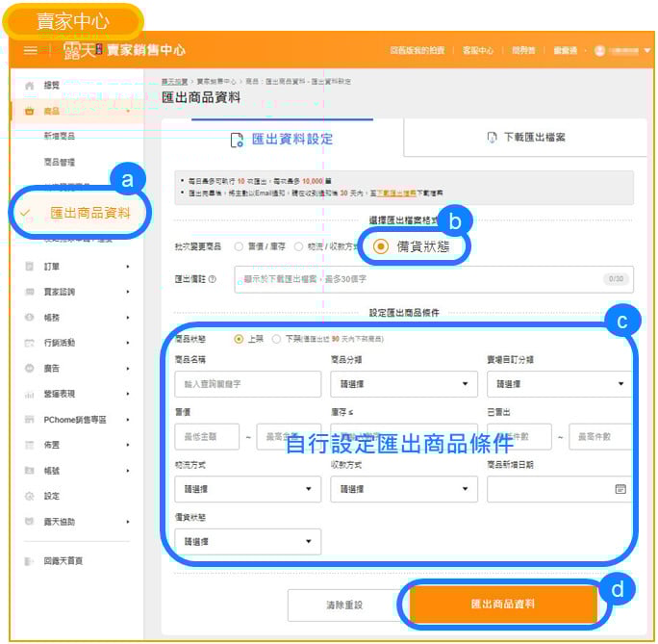Open the 訂單 orders sidebar icon
This screenshot has width=658, height=644.
pyautogui.click(x=29, y=266)
